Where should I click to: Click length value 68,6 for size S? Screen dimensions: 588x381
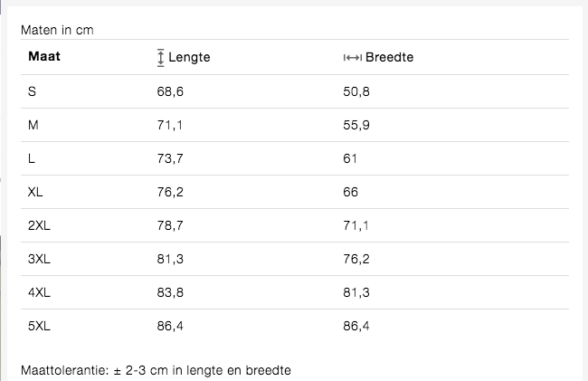pyautogui.click(x=170, y=91)
